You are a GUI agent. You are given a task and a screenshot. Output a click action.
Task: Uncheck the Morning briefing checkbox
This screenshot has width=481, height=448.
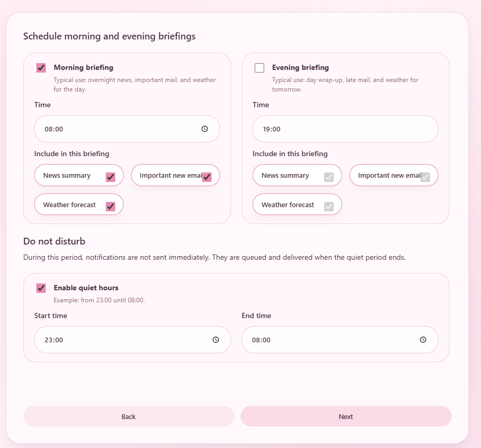click(x=41, y=67)
